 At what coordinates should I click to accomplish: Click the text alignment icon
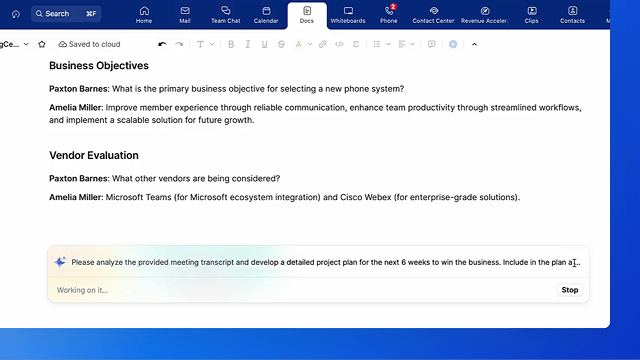tap(402, 44)
